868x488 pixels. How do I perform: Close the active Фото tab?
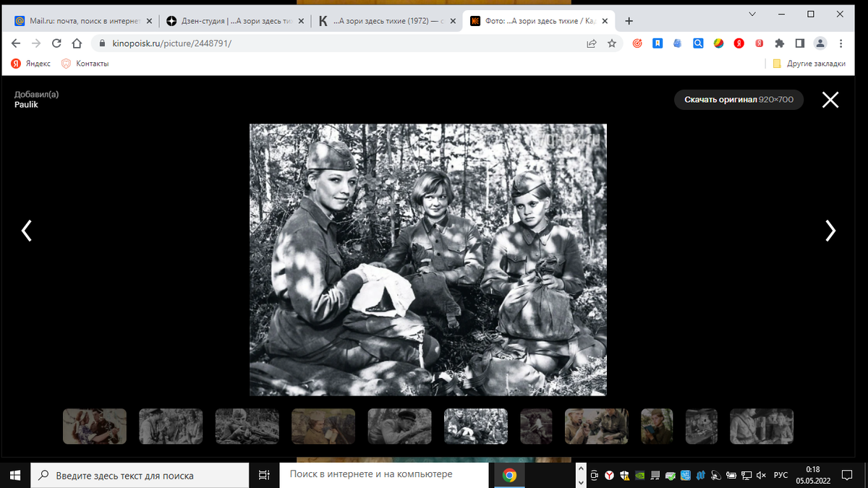coord(605,22)
